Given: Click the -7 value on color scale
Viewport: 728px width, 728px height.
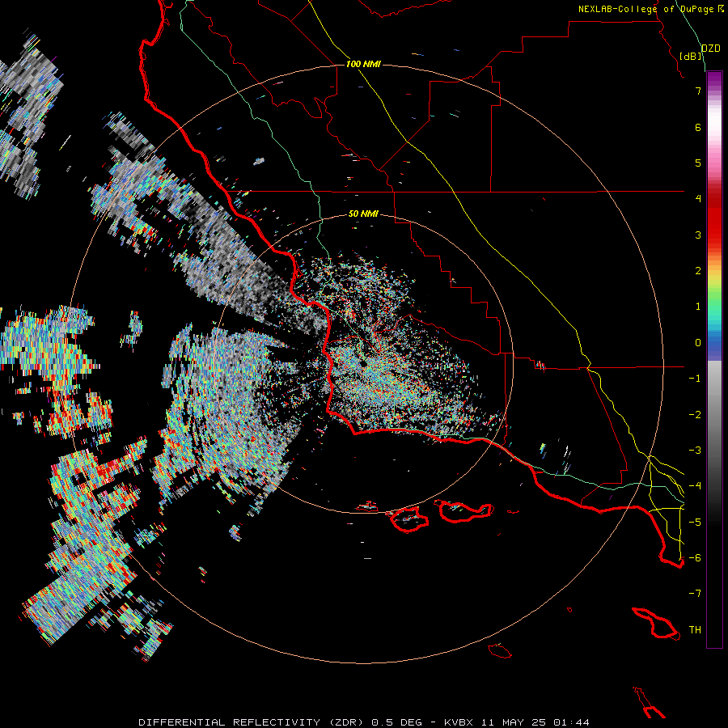Looking at the screenshot, I should 695,594.
